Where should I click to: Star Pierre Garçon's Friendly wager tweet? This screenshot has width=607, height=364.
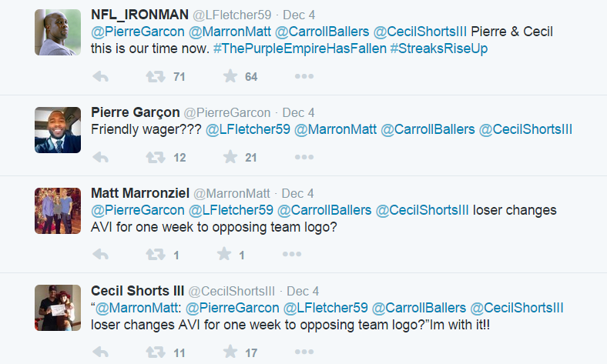(x=230, y=157)
